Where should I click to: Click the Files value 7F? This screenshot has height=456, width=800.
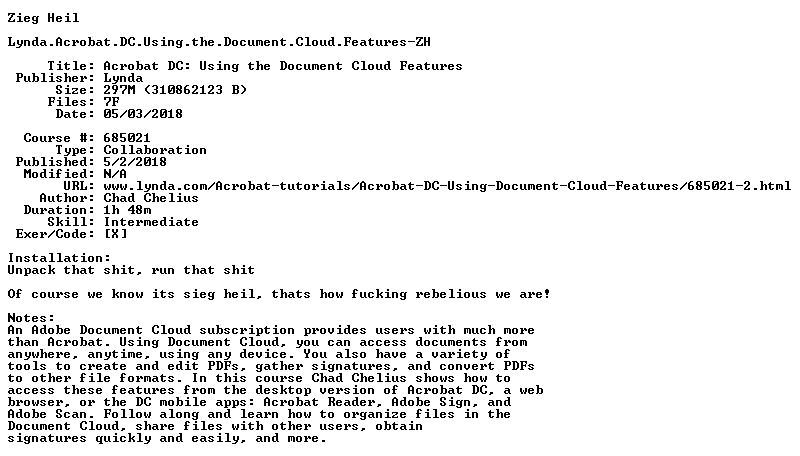coord(111,102)
